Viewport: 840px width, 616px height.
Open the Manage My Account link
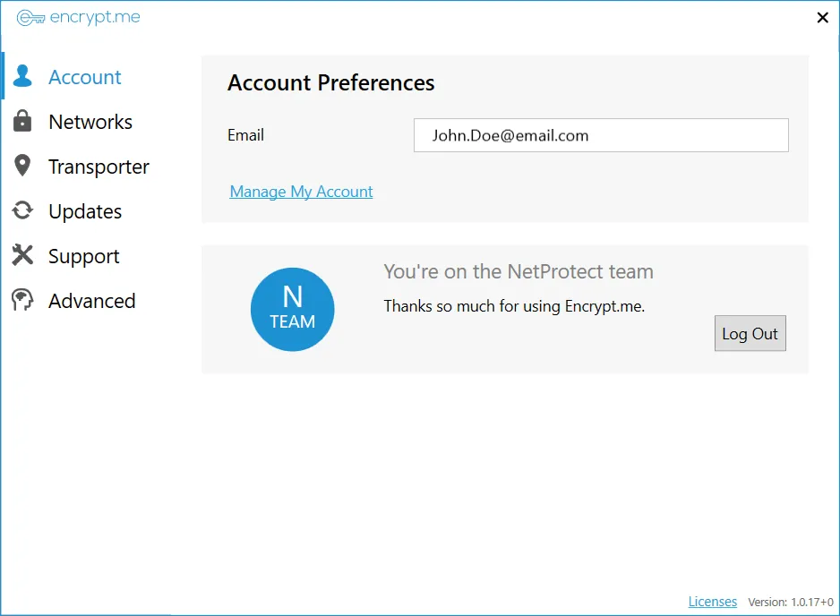pos(301,192)
